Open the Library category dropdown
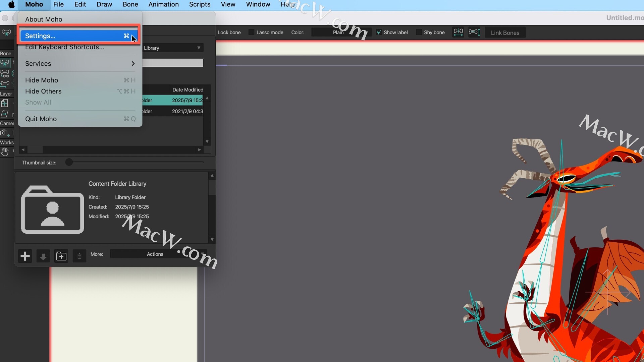 tap(173, 48)
